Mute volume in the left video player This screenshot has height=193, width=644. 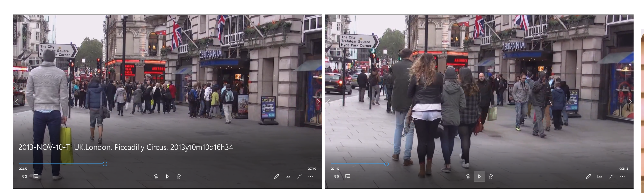click(24, 176)
